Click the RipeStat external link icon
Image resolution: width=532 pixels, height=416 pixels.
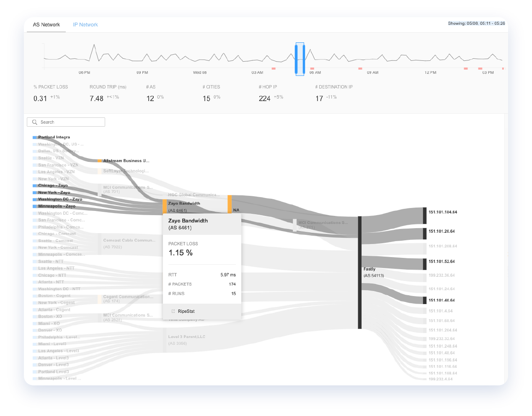pos(173,311)
